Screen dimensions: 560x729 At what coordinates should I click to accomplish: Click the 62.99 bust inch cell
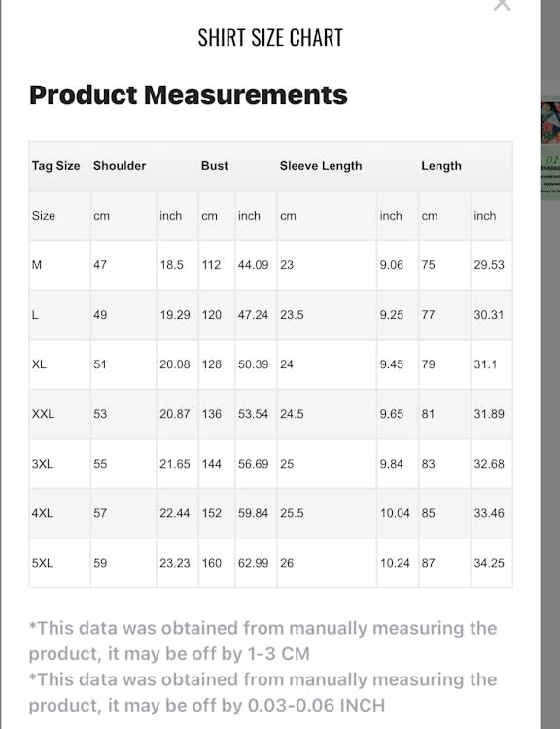253,563
